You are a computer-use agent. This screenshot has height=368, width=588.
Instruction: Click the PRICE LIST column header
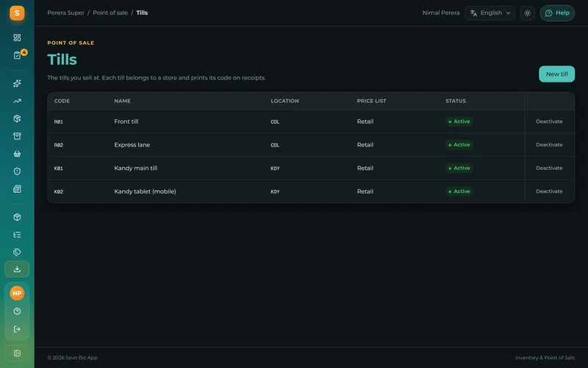pyautogui.click(x=371, y=101)
